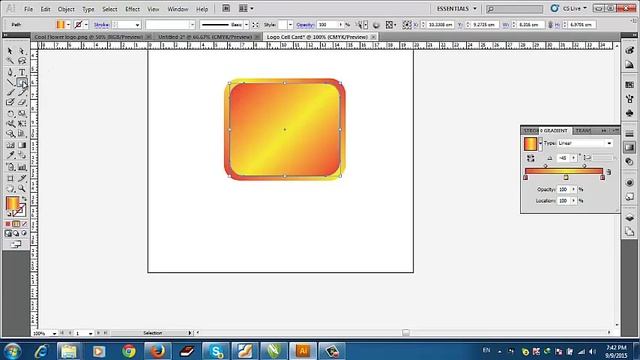Select the Pencil tool

tap(22, 93)
